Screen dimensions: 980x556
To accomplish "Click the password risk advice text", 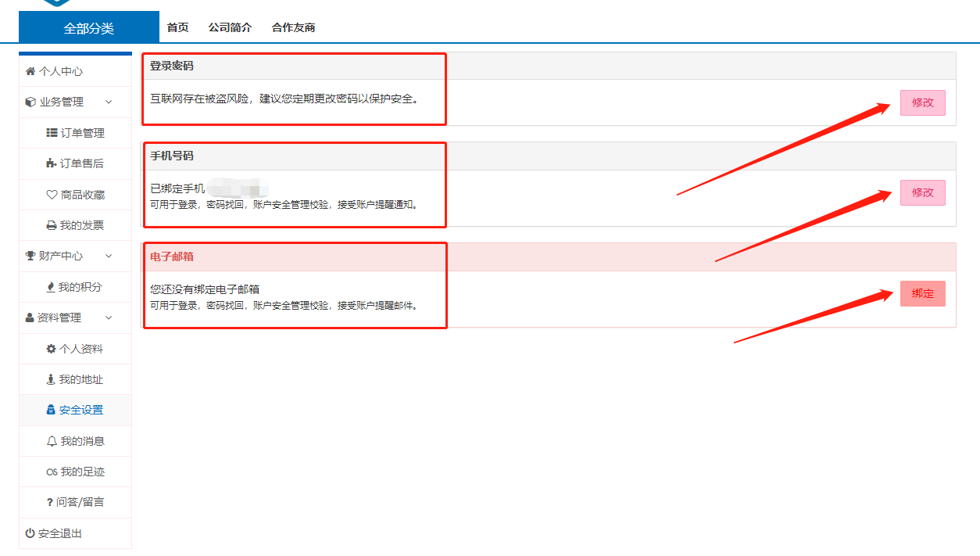I will 285,99.
